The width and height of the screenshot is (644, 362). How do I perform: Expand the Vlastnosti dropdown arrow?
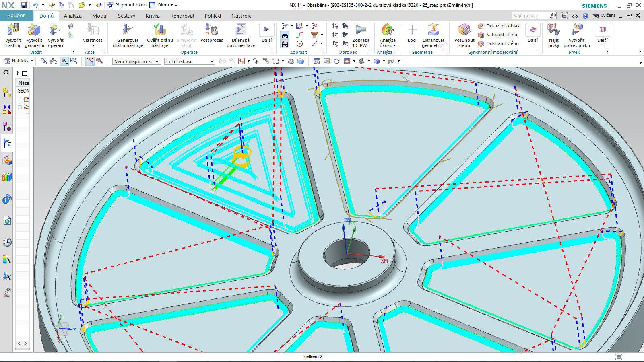click(93, 45)
